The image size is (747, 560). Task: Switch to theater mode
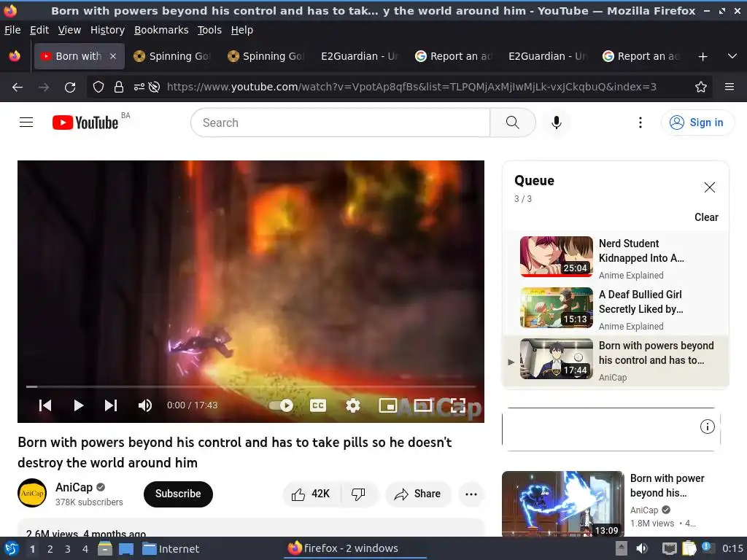422,405
